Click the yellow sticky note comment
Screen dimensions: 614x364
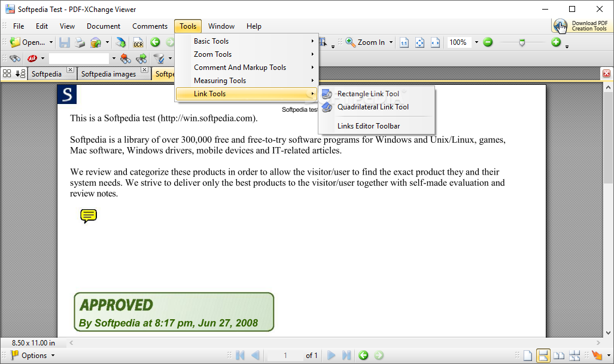[89, 215]
